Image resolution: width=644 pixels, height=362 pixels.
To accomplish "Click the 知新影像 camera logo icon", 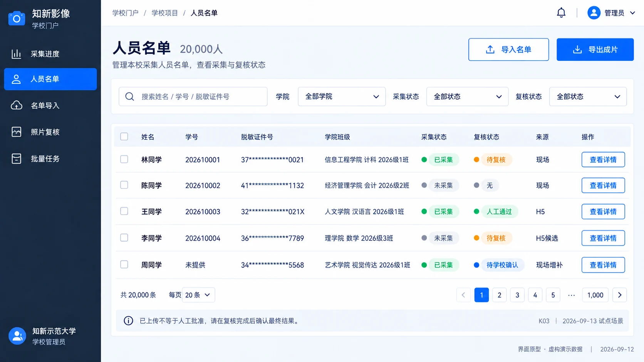I will coord(17,18).
